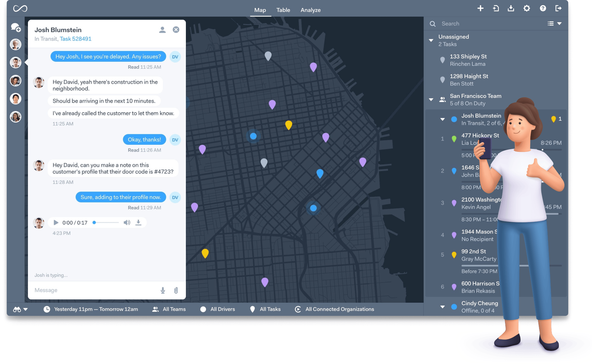Export data using the download icon

511,8
